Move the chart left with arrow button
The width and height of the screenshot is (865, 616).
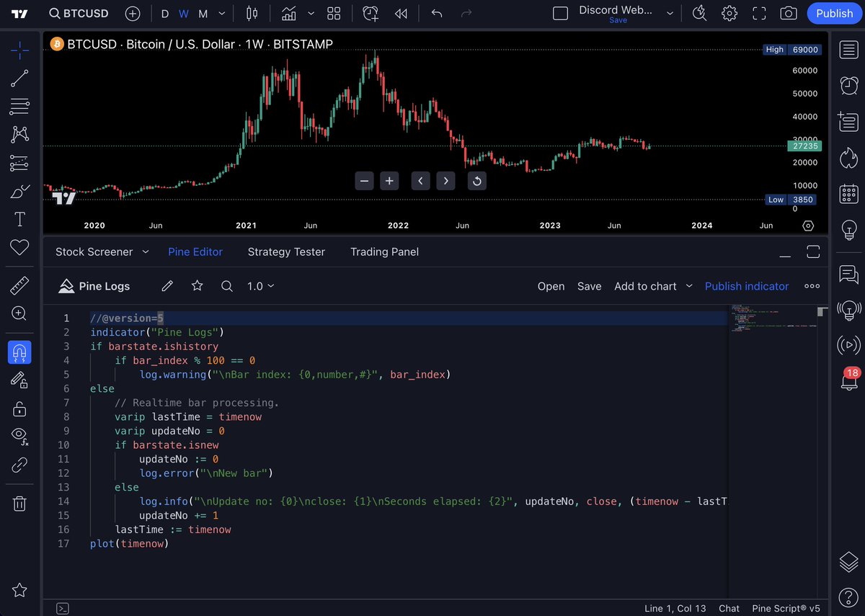click(x=421, y=181)
